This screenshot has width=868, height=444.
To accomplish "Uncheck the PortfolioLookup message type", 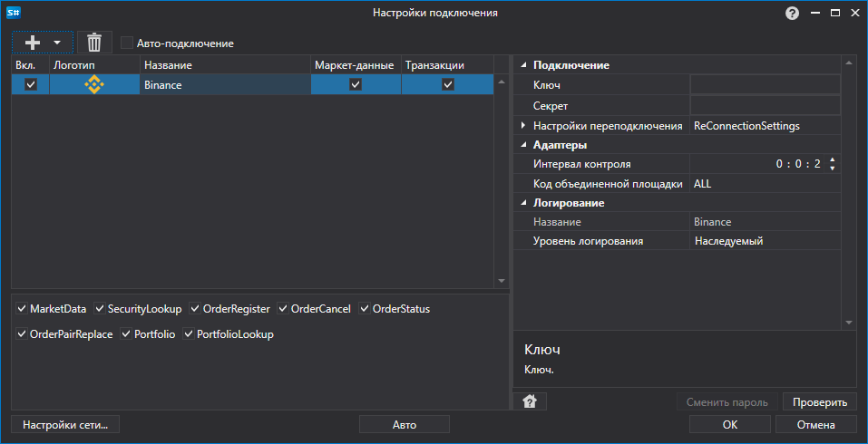I will [189, 334].
